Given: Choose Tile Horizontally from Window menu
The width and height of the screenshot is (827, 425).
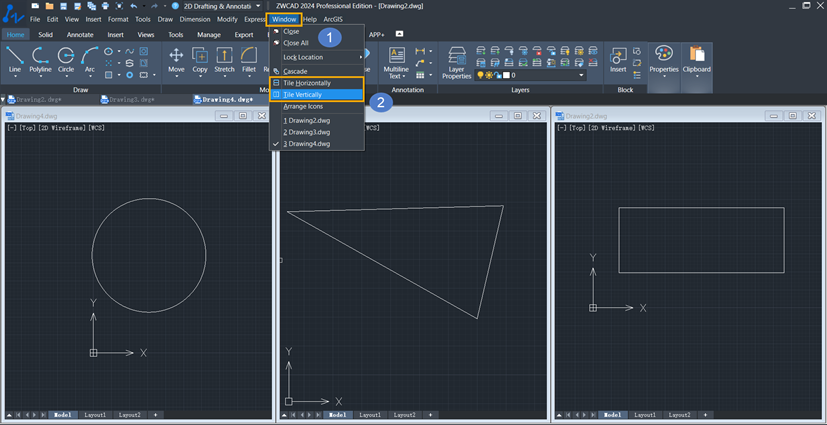Looking at the screenshot, I should 316,83.
